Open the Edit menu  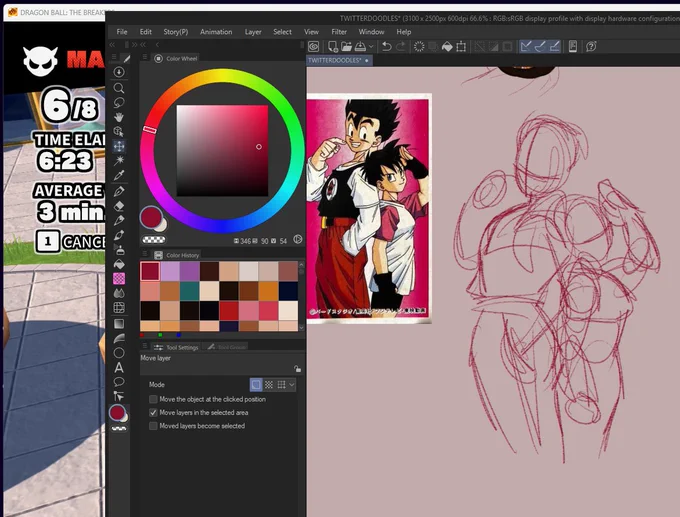146,32
